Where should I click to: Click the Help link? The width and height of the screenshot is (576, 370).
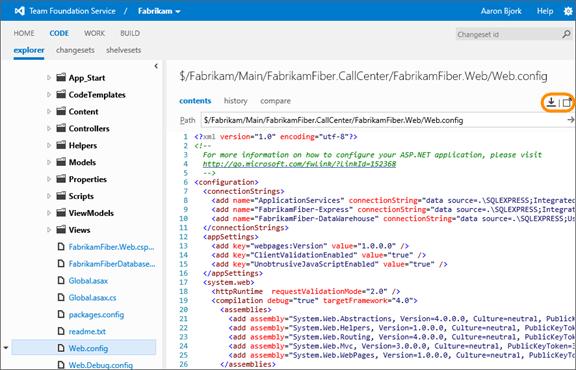tap(545, 11)
